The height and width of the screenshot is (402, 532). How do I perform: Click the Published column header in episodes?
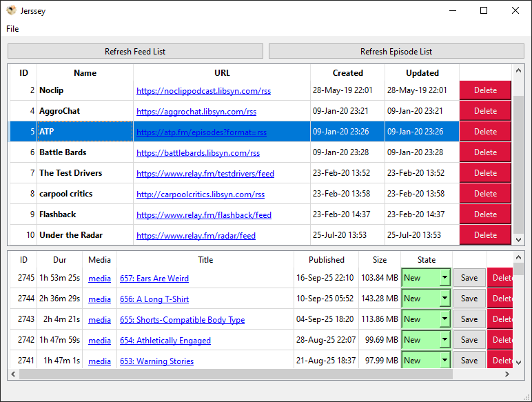326,260
